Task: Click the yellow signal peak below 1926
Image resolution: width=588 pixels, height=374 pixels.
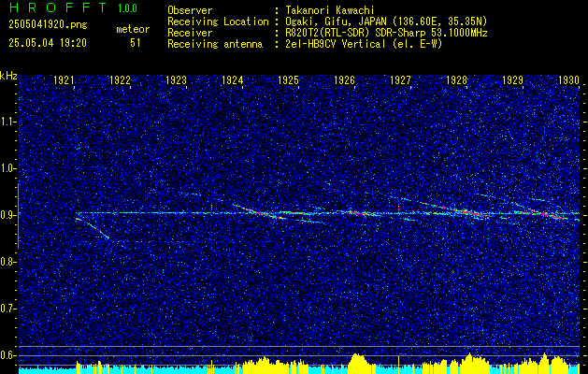Action: click(358, 363)
